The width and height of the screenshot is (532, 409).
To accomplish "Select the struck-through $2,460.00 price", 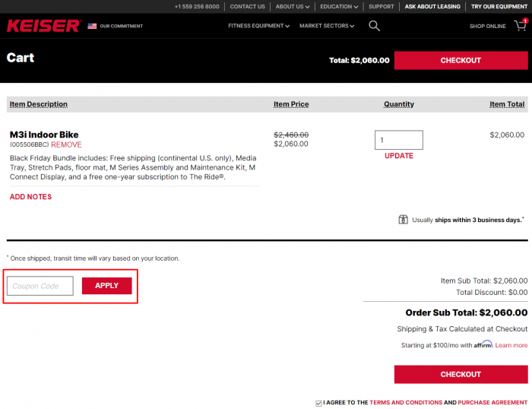I will click(x=291, y=135).
